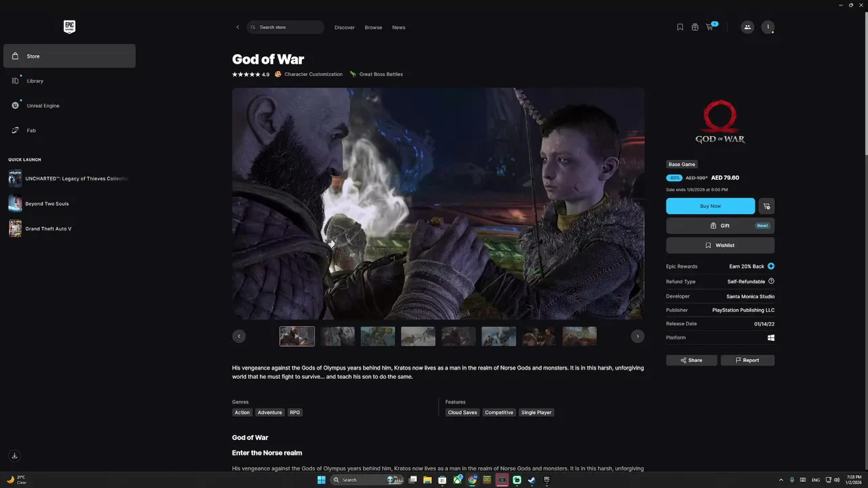Viewport: 868px width, 488px height.
Task: Open the gift box icon in header
Action: pos(695,27)
